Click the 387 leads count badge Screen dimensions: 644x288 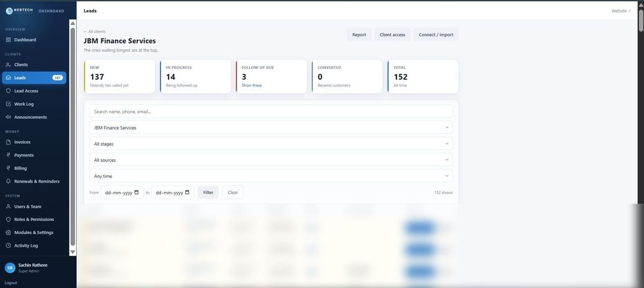click(57, 78)
